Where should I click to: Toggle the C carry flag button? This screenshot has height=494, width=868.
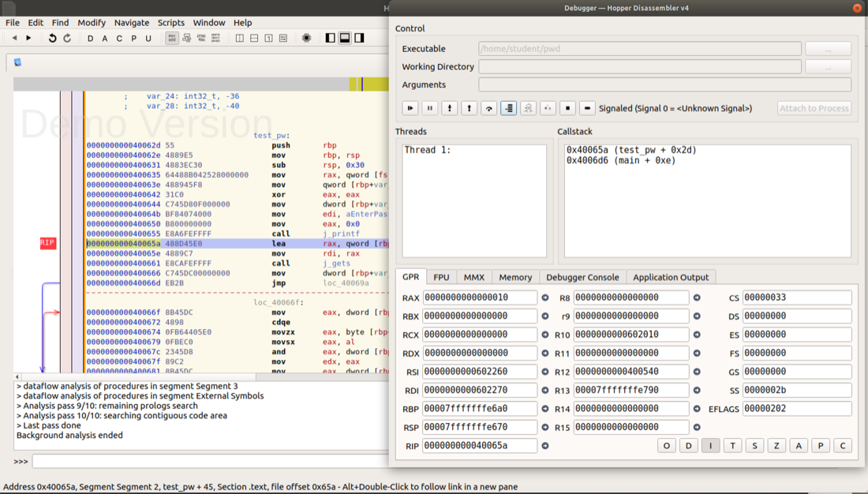pos(843,446)
